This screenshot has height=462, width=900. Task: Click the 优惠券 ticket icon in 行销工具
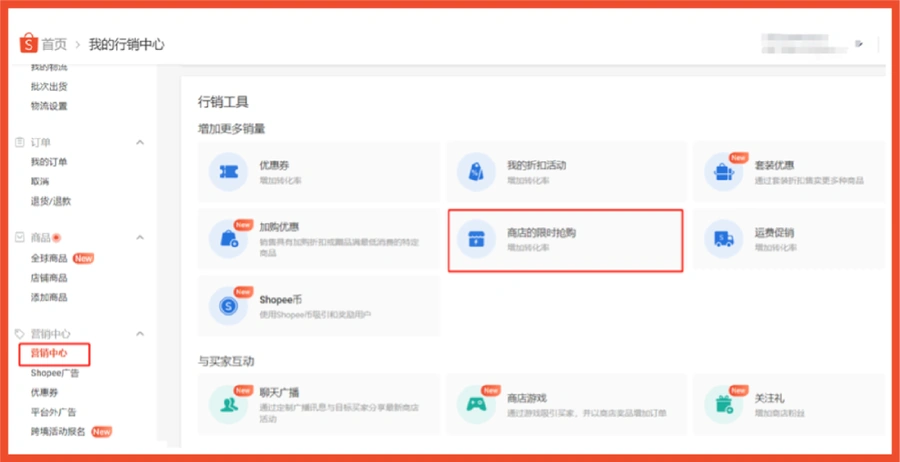[228, 172]
